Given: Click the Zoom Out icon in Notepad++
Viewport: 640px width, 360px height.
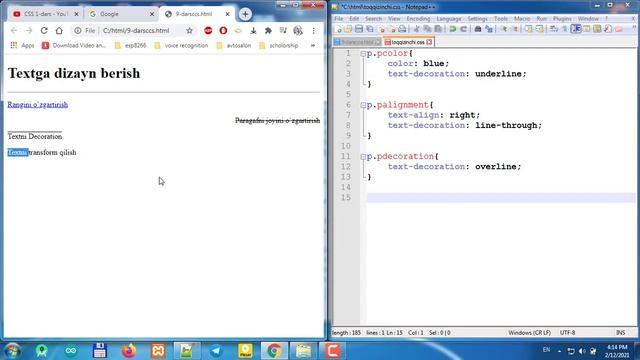Looking at the screenshot, I should click(x=515, y=29).
